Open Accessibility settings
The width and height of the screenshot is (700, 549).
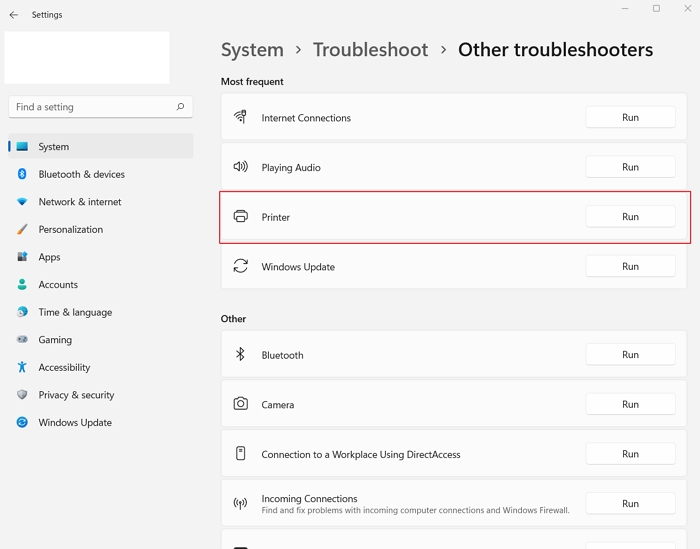[x=101, y=367]
